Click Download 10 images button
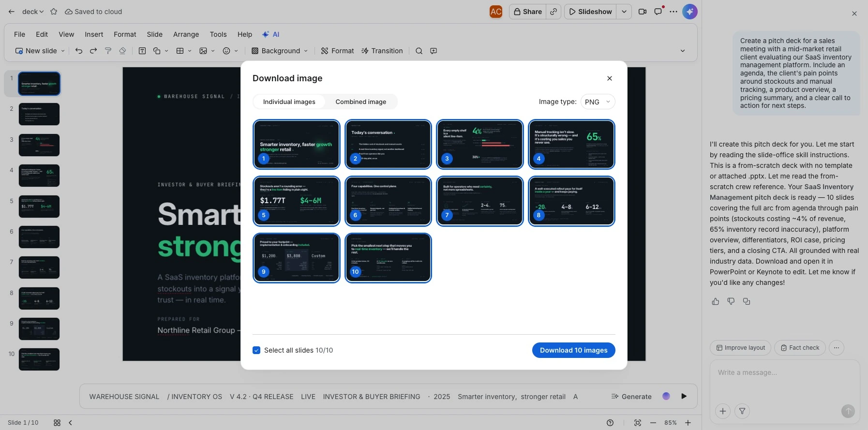Viewport: 868px width, 430px height. [574, 350]
